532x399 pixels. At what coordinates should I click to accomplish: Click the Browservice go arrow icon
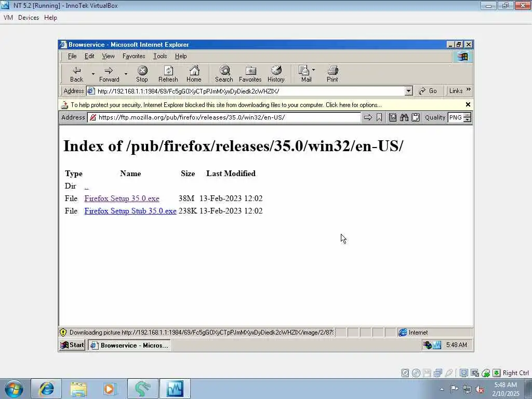[368, 117]
